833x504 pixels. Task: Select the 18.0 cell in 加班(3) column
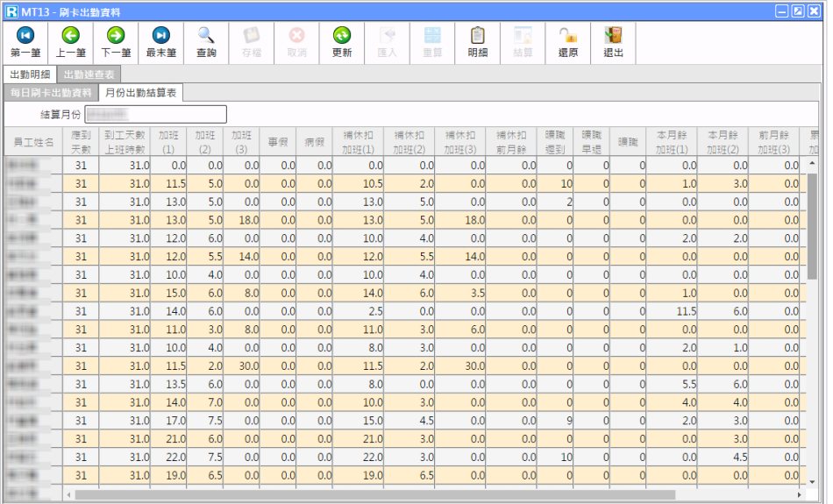point(242,220)
